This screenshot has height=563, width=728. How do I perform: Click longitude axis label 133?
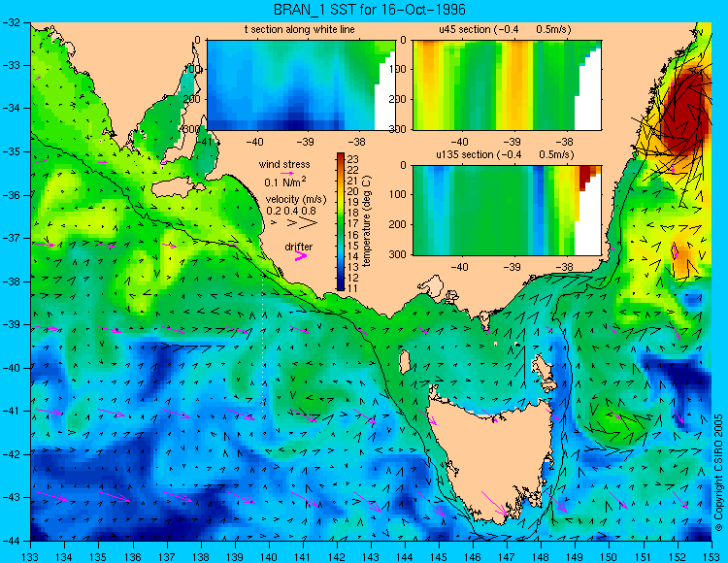[x=31, y=557]
